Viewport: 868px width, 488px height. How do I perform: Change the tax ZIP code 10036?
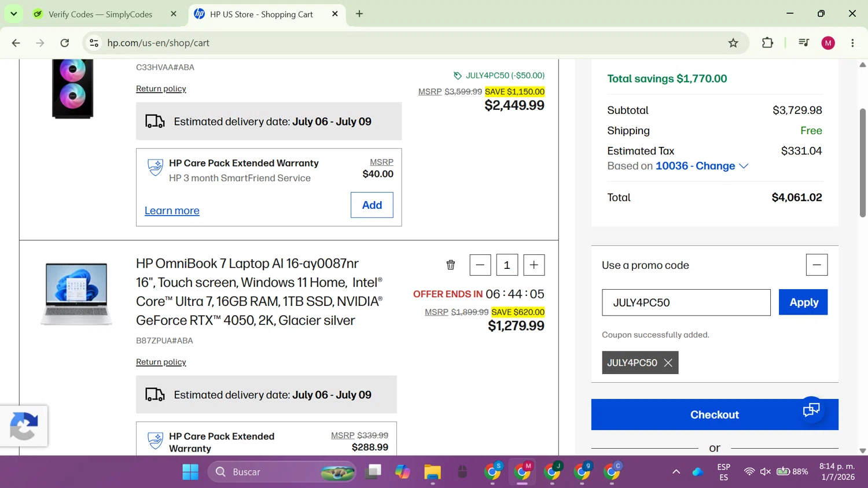coord(702,166)
